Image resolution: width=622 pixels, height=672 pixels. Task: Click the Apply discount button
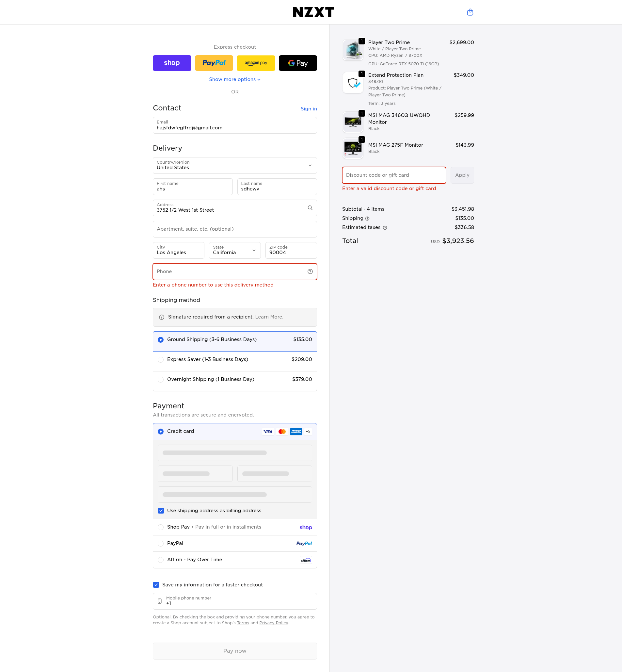coord(462,175)
